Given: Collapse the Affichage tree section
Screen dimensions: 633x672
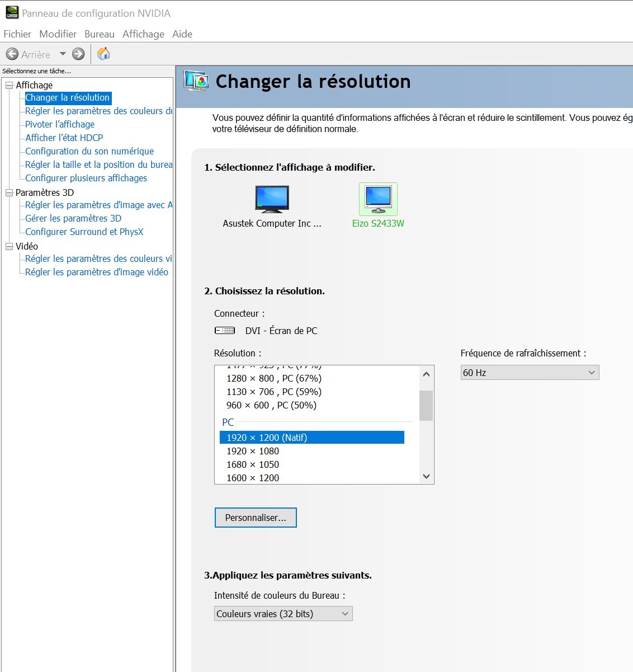Looking at the screenshot, I should click(9, 85).
